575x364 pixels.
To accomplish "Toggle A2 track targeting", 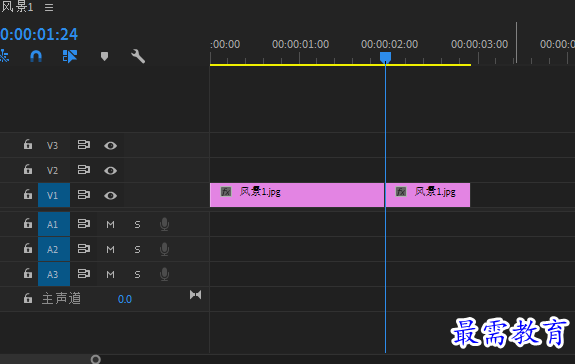I will pyautogui.click(x=54, y=249).
